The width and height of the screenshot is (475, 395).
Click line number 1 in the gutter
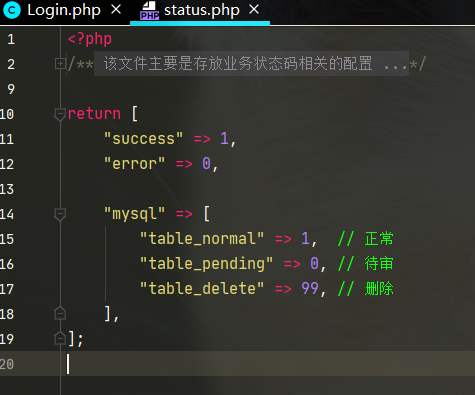(11, 39)
